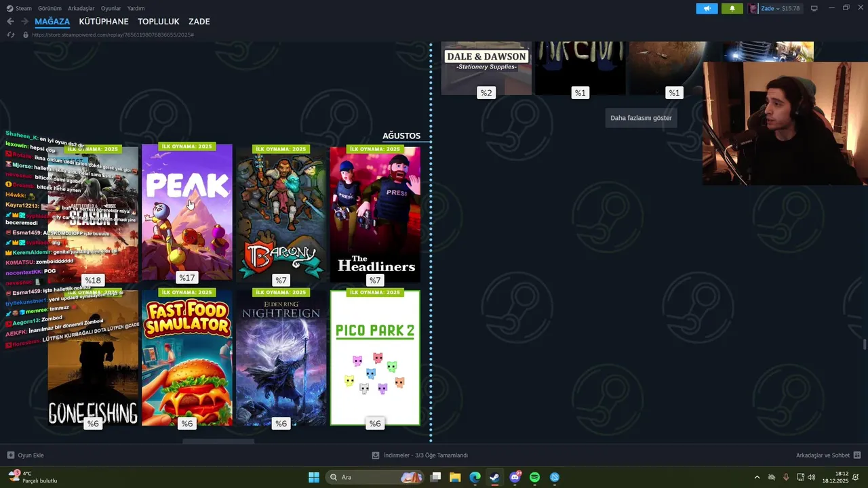Screen dimensions: 868x488
Task: Launch File Explorer from the taskbar
Action: point(455,477)
